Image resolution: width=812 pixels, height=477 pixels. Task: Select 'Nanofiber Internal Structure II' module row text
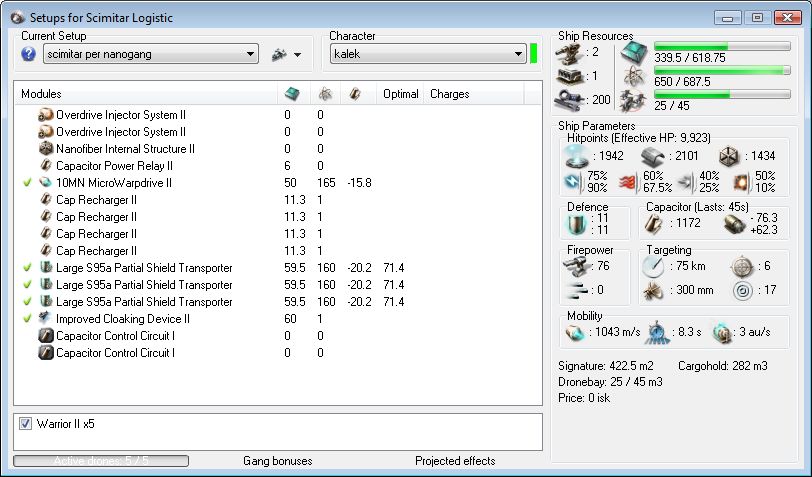tap(125, 149)
